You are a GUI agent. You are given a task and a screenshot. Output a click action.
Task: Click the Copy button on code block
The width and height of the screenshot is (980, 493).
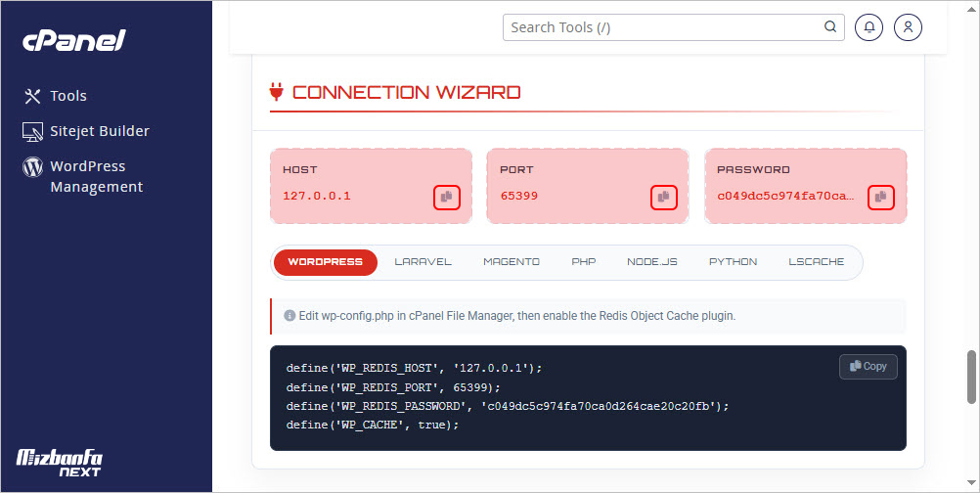click(x=869, y=367)
